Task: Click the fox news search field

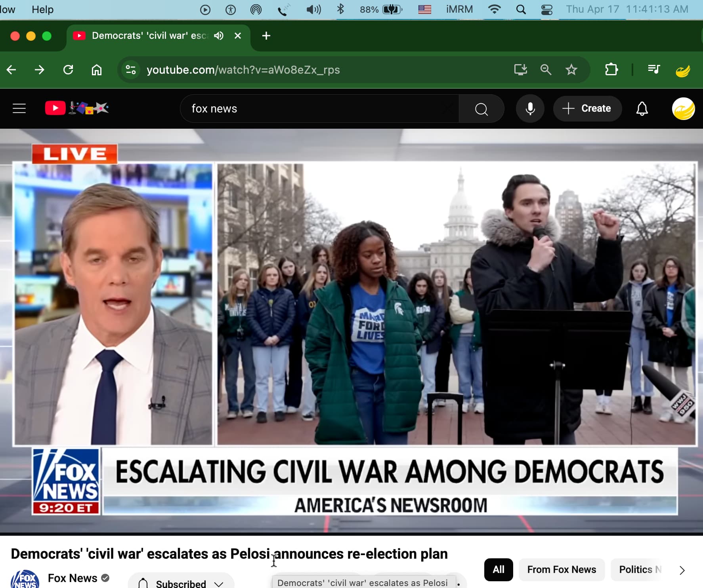Action: click(319, 108)
